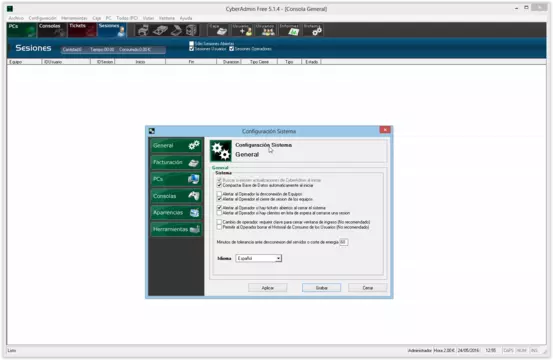The image size is (553, 360).
Task: Switch to the Tickets tab
Action: 82,30
